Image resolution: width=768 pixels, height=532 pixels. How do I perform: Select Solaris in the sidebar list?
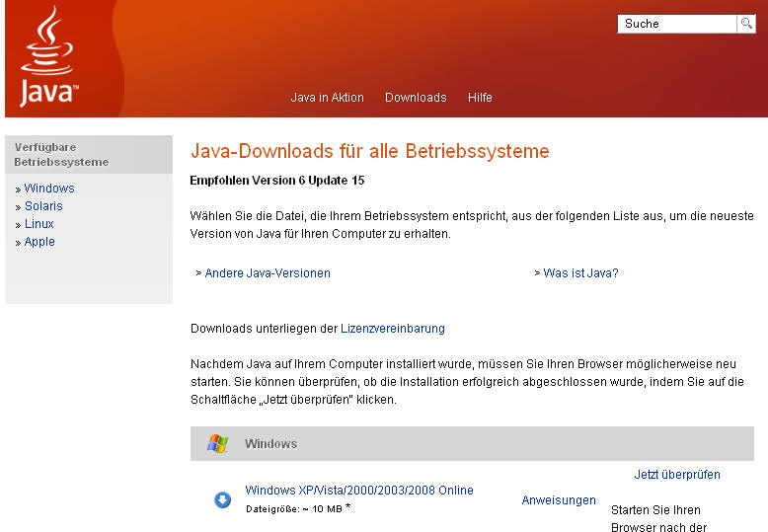click(43, 206)
